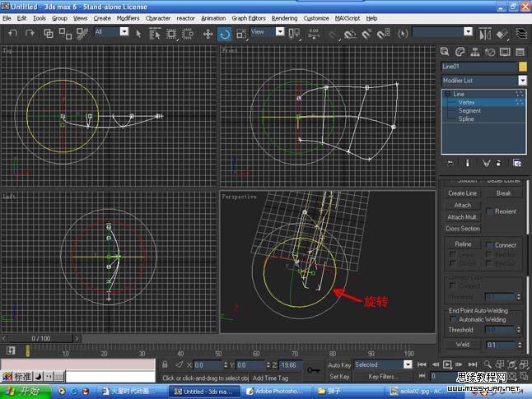Open the Modifiers menu
This screenshot has height=399, width=532.
[128, 18]
